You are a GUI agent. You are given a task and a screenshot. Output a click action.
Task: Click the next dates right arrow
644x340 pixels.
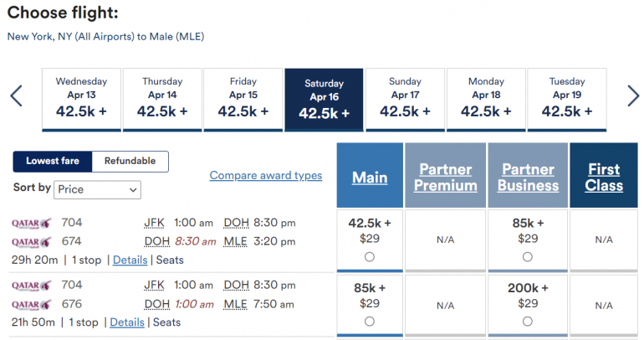pyautogui.click(x=633, y=96)
